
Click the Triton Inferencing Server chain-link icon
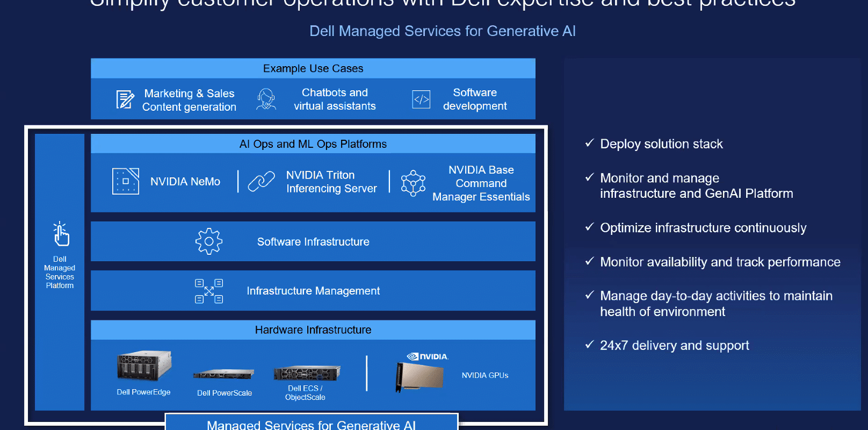click(x=262, y=181)
